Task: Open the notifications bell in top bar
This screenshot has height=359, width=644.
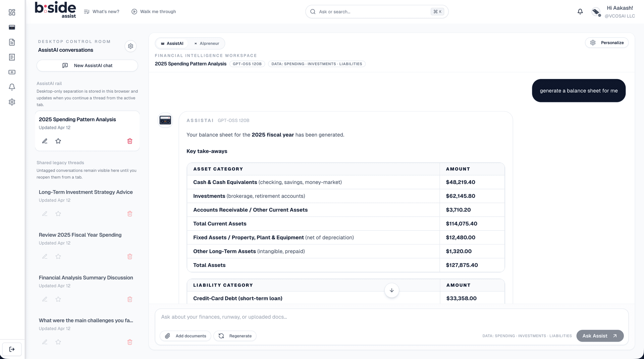Action: (580, 12)
